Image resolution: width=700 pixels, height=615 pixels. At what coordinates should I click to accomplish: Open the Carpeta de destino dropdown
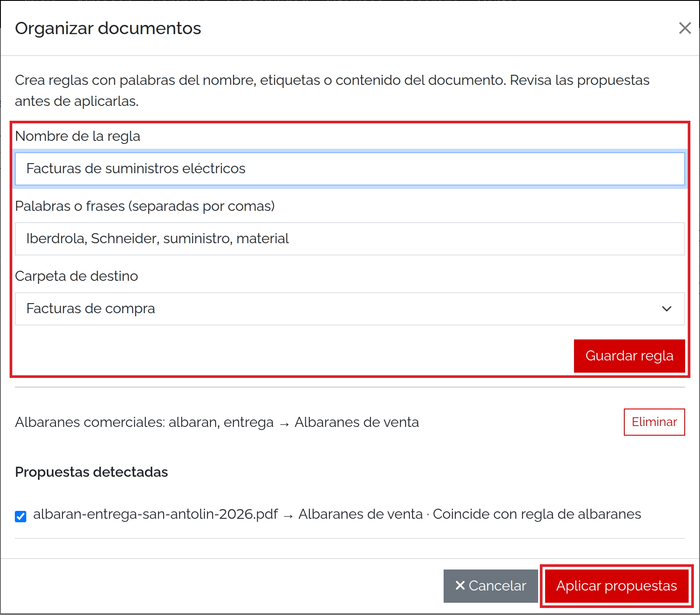coord(350,309)
